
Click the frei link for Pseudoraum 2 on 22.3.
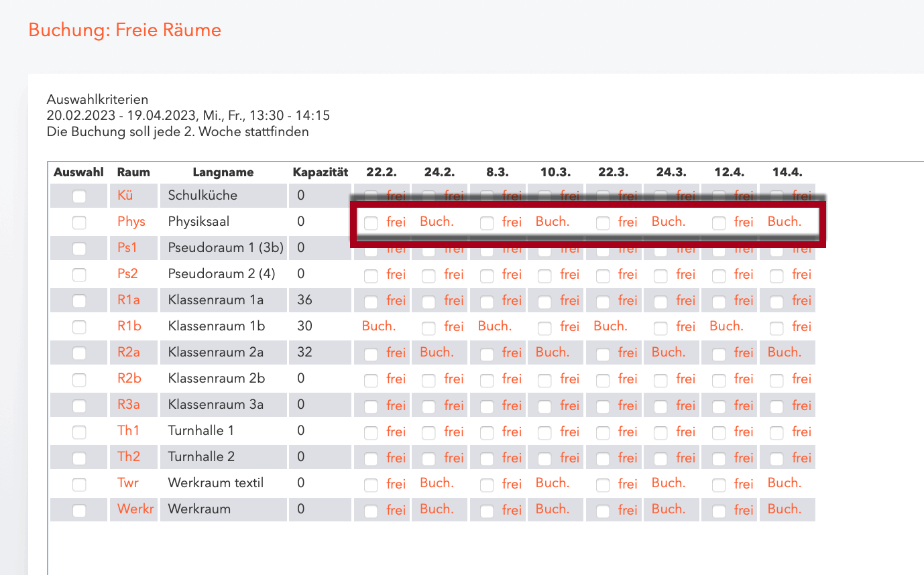coord(628,274)
